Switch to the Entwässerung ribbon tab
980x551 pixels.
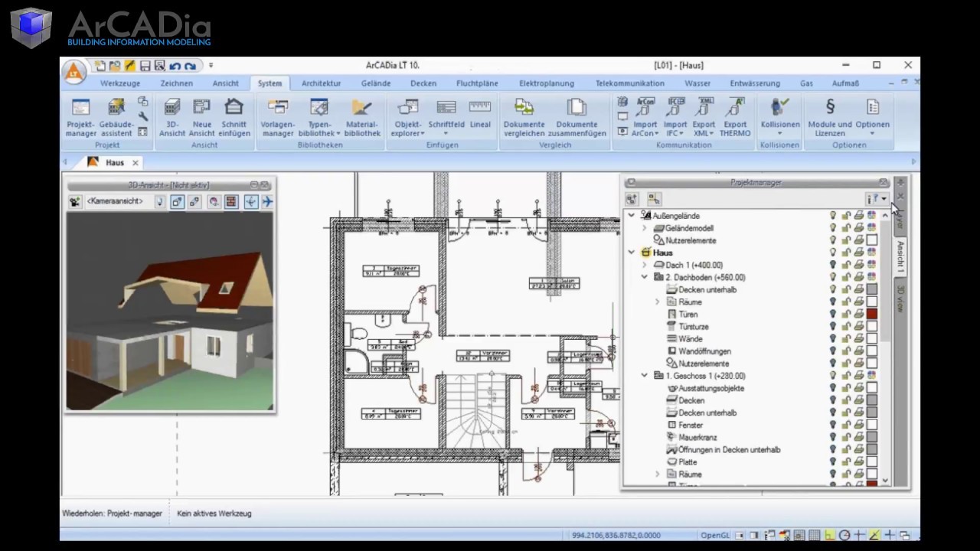pos(755,83)
